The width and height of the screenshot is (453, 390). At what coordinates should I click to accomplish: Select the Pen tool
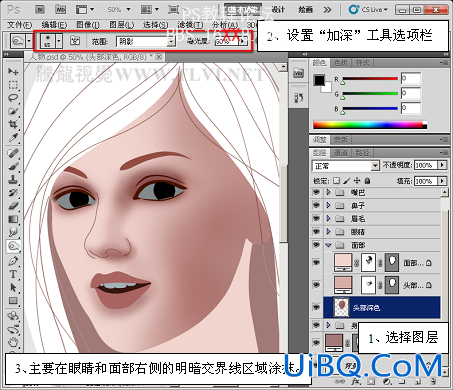13,261
